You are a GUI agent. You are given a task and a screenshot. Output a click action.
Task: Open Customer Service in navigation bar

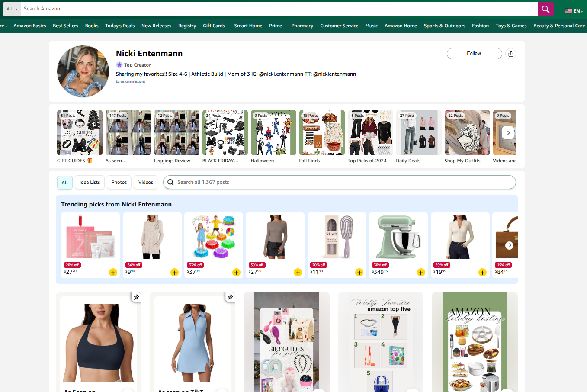(x=339, y=26)
